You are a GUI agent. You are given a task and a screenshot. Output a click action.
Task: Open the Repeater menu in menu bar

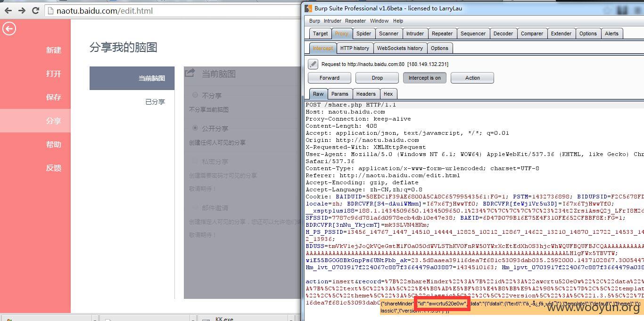click(x=355, y=21)
